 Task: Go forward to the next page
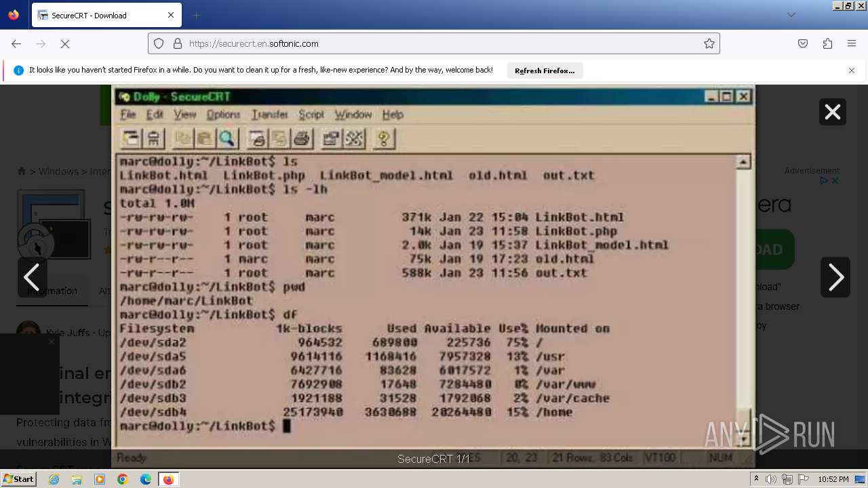(41, 43)
